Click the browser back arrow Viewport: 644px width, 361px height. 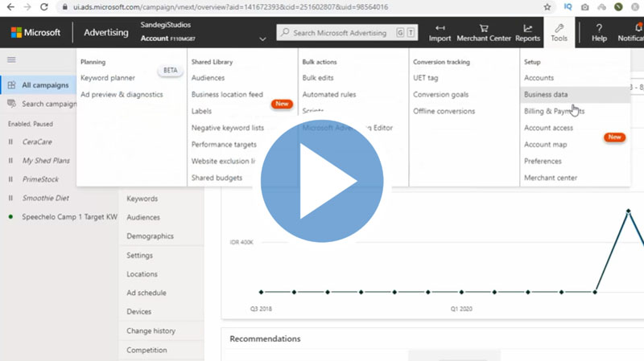[x=10, y=7]
